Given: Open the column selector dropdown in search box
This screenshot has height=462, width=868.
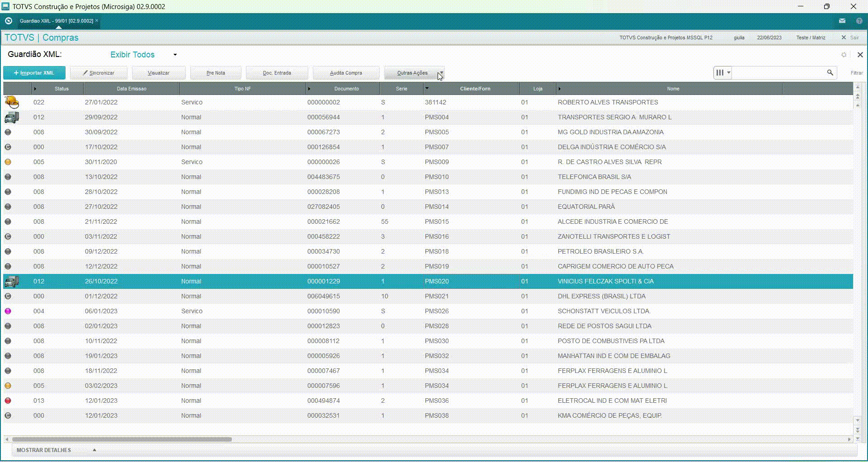Looking at the screenshot, I should coord(722,72).
